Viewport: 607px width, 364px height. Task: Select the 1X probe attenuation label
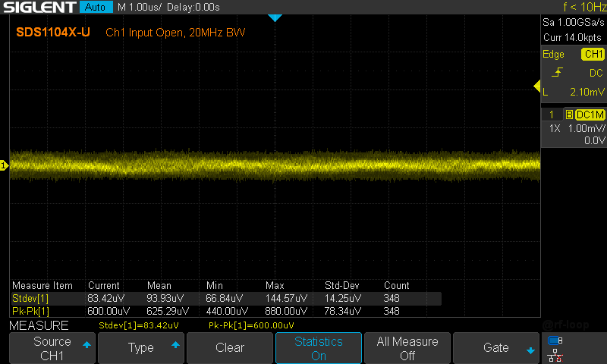[x=555, y=128]
